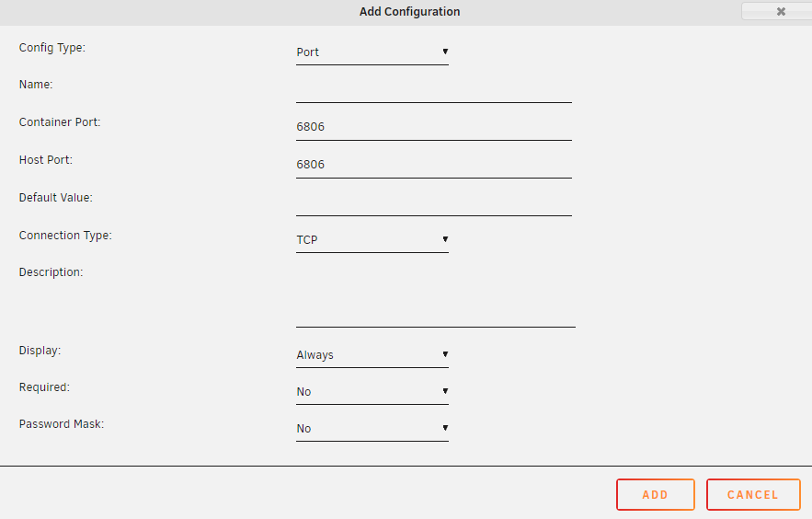
Task: Focus the Container Port field
Action: coord(433,127)
